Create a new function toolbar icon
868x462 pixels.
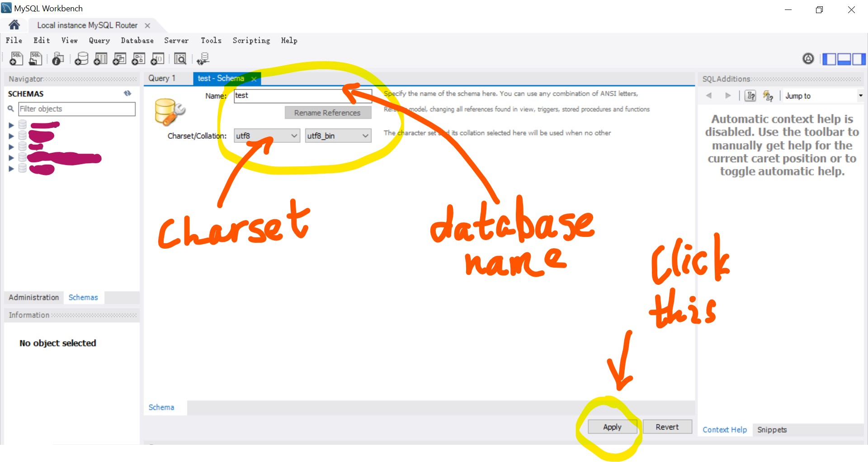point(157,59)
